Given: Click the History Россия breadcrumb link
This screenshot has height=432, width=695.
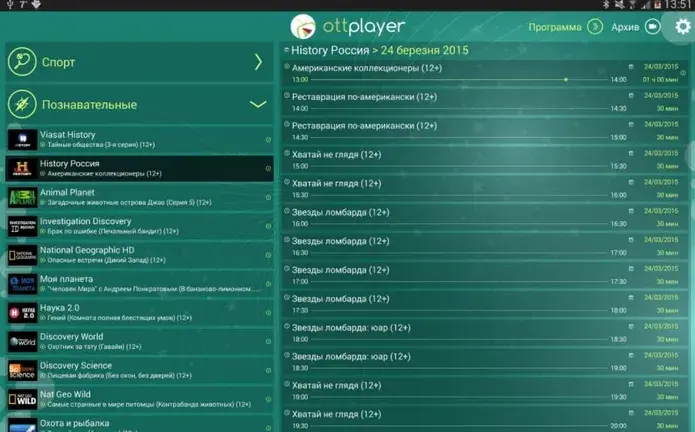Looking at the screenshot, I should (330, 50).
